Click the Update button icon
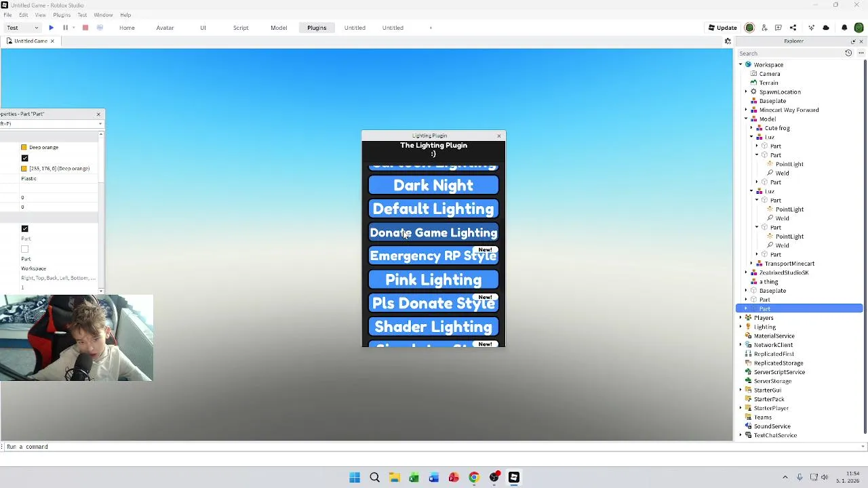Screen dimensions: 868x488 pos(711,28)
